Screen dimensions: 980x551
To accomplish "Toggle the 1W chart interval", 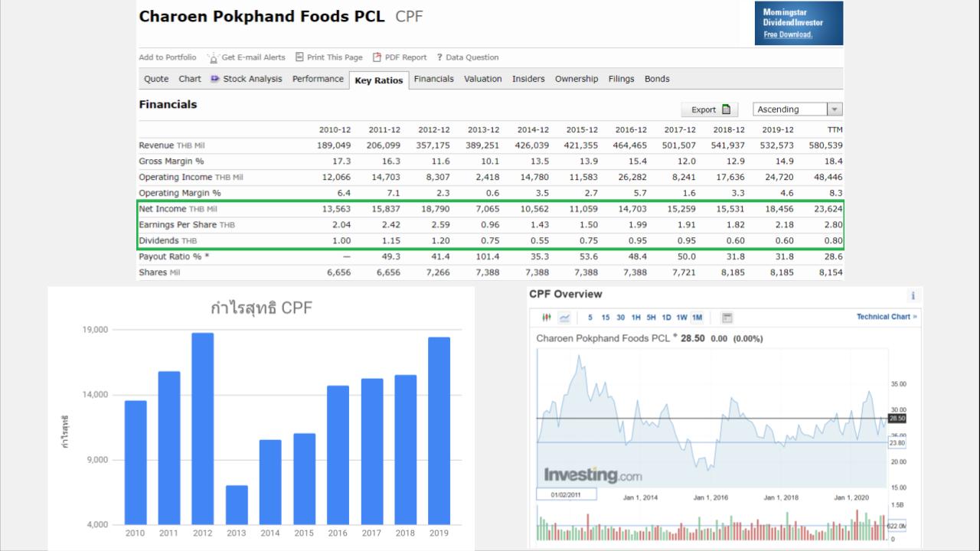I will click(681, 318).
